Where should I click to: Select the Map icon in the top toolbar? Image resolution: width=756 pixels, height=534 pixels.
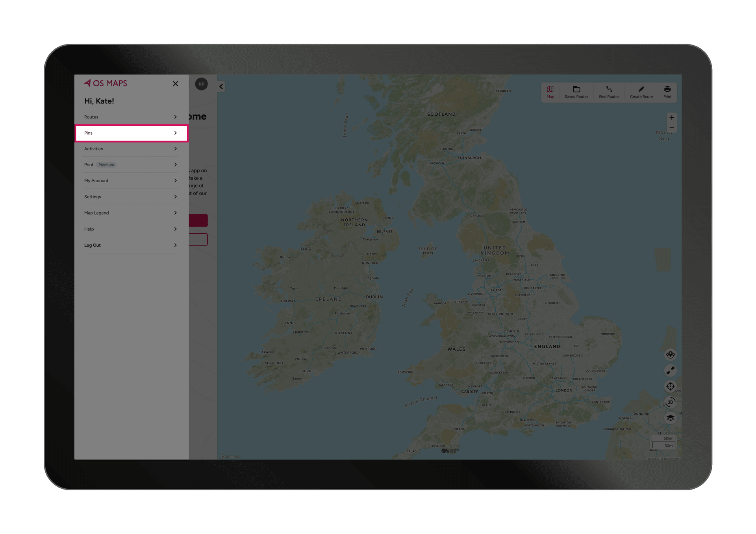point(550,92)
